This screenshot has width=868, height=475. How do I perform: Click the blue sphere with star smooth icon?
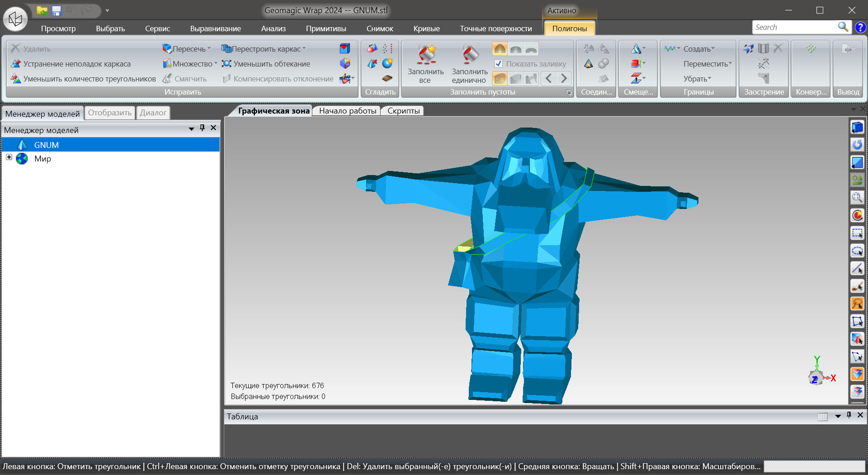[387, 63]
